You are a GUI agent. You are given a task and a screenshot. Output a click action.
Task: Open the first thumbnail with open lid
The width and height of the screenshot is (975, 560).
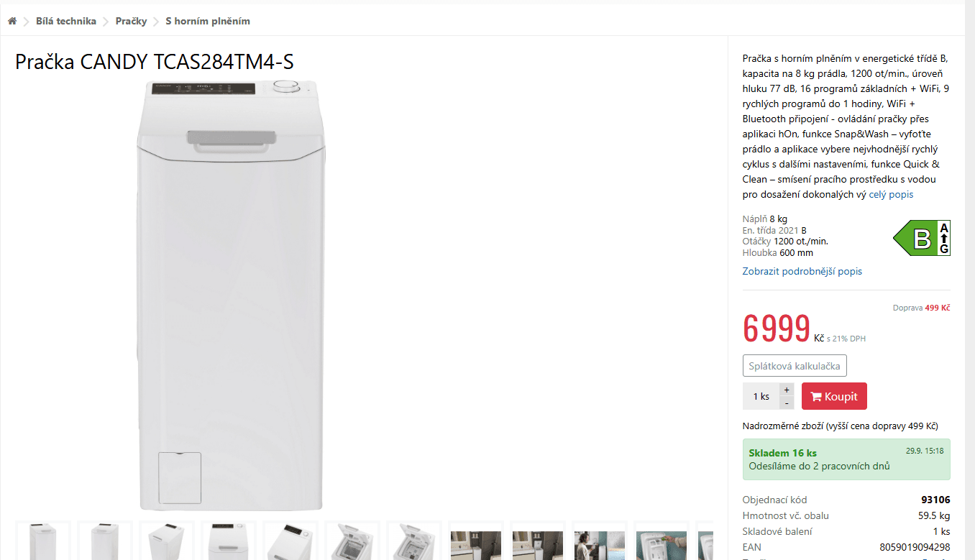click(352, 541)
